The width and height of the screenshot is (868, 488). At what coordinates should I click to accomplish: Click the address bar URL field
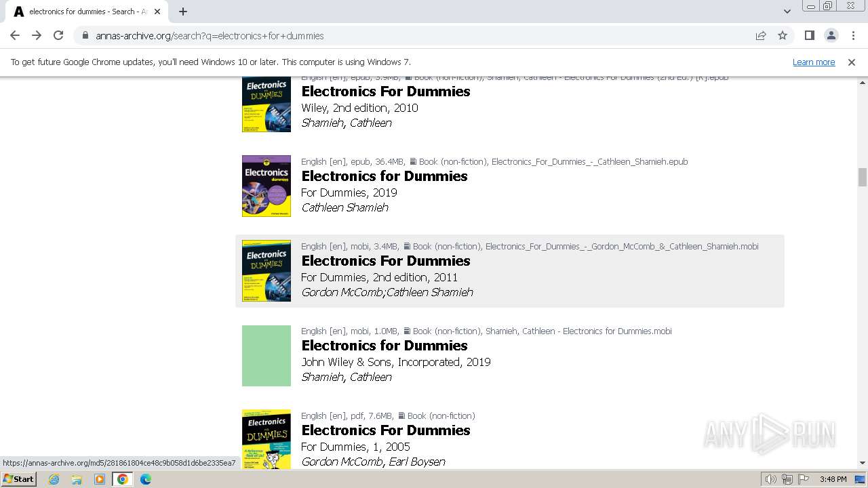coord(420,35)
